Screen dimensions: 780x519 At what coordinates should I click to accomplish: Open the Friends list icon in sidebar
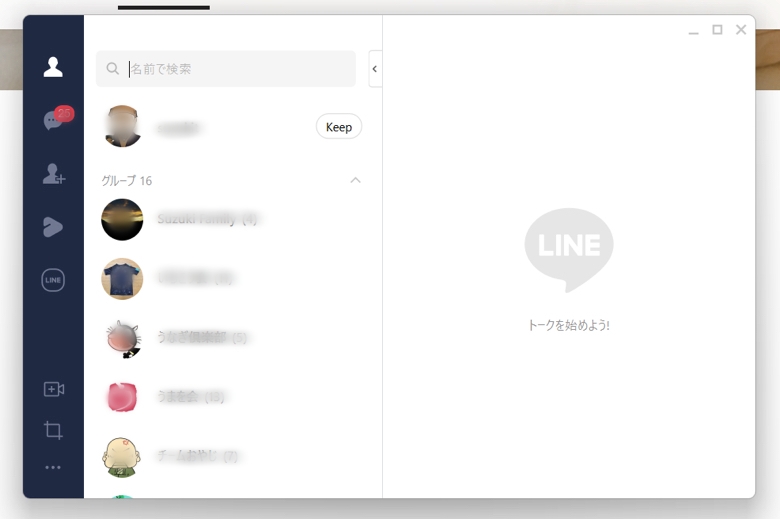point(53,67)
